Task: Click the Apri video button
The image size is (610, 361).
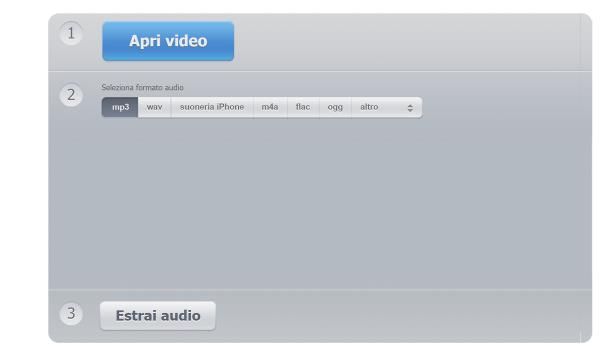Action: 168,41
